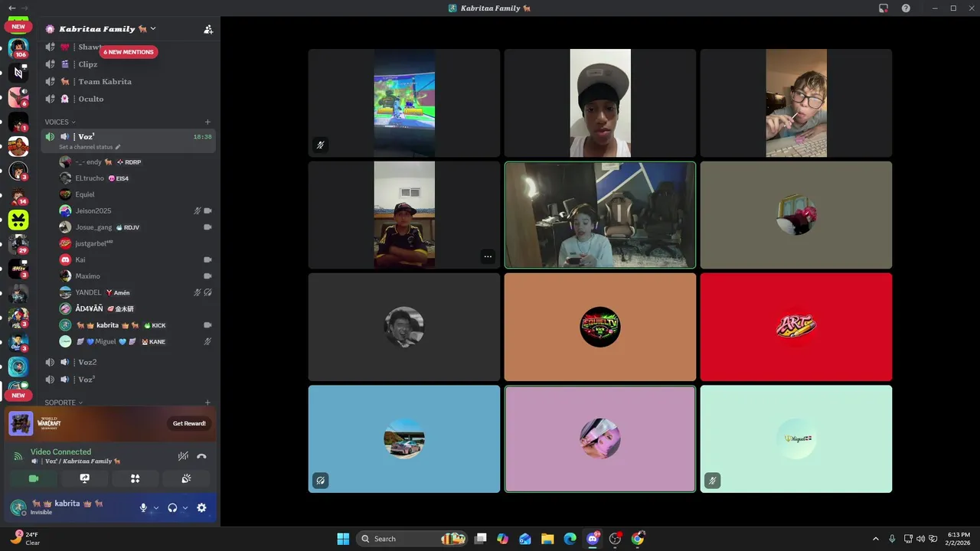Jump to 6 NEW MENTIONS

tap(129, 52)
